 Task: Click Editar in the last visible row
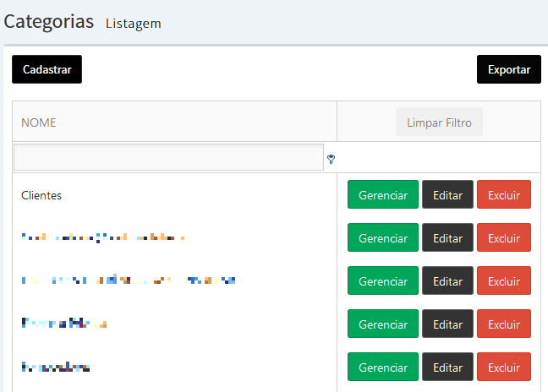coord(447,367)
